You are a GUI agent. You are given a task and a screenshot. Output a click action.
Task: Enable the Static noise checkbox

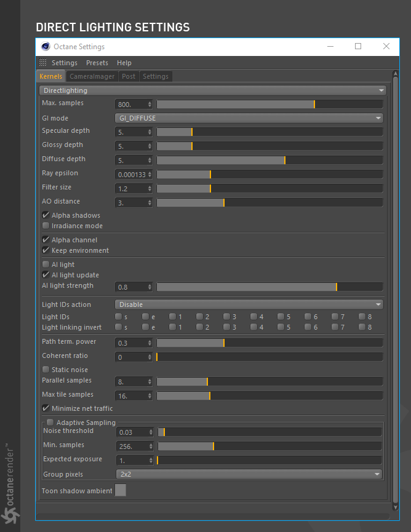point(46,370)
